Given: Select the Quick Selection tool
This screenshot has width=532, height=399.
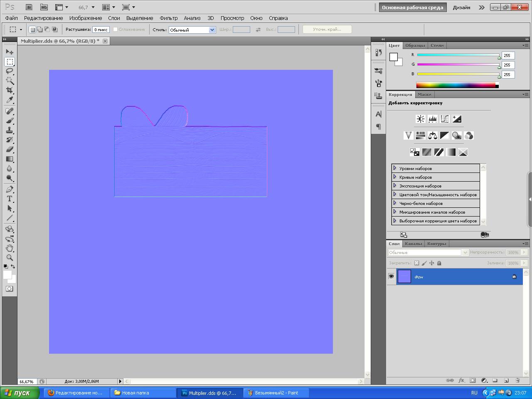Looking at the screenshot, I should [10, 81].
